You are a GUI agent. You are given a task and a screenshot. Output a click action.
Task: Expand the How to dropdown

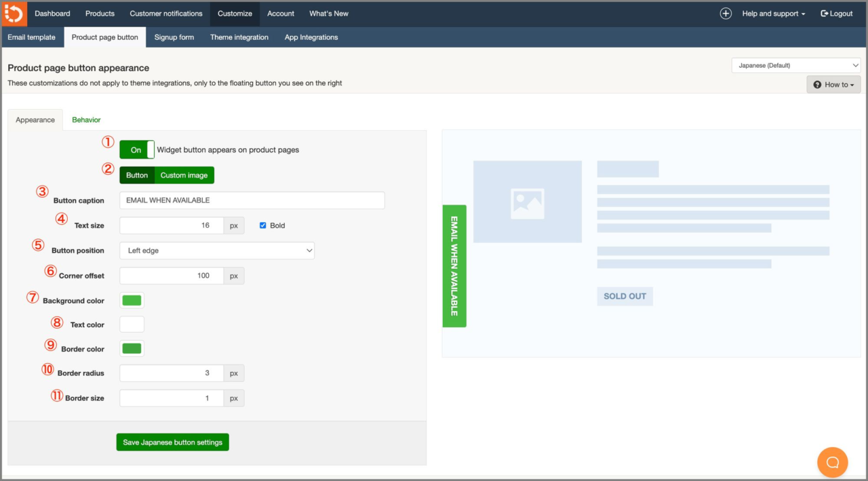click(833, 85)
